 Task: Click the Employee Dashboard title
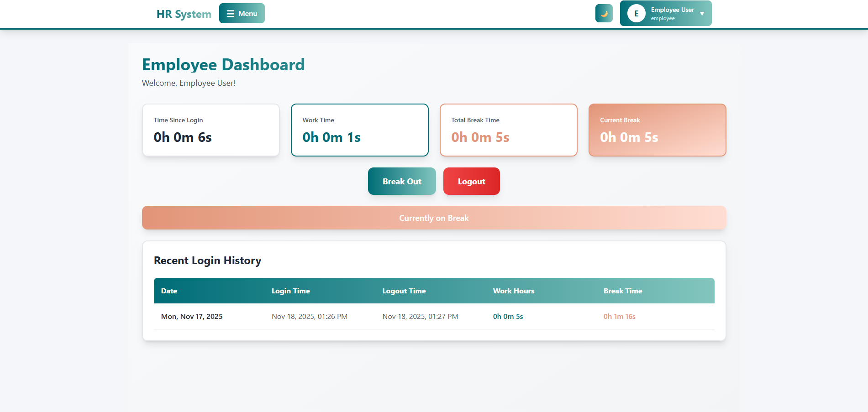tap(223, 64)
